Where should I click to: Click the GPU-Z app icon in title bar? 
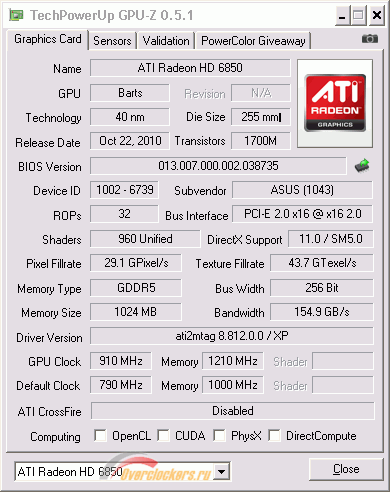tap(16, 15)
